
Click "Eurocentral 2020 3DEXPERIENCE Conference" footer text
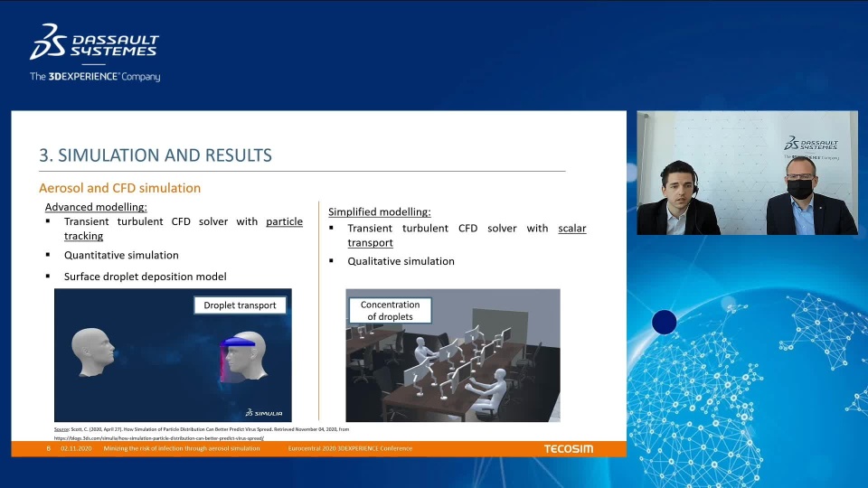pos(350,449)
